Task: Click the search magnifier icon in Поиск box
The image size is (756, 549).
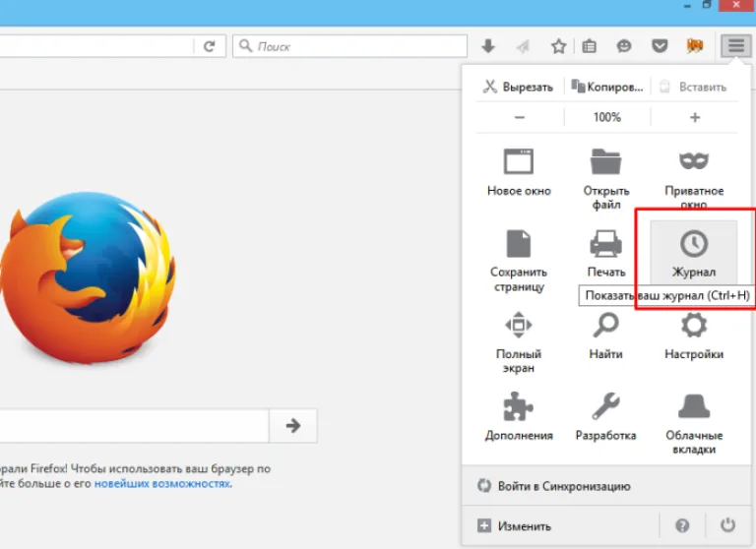Action: 245,46
